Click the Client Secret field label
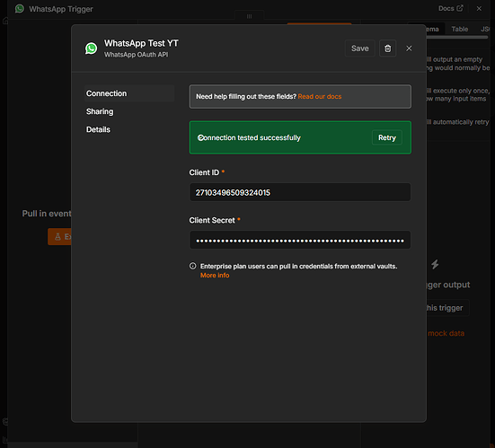The width and height of the screenshot is (495, 448). pos(212,220)
